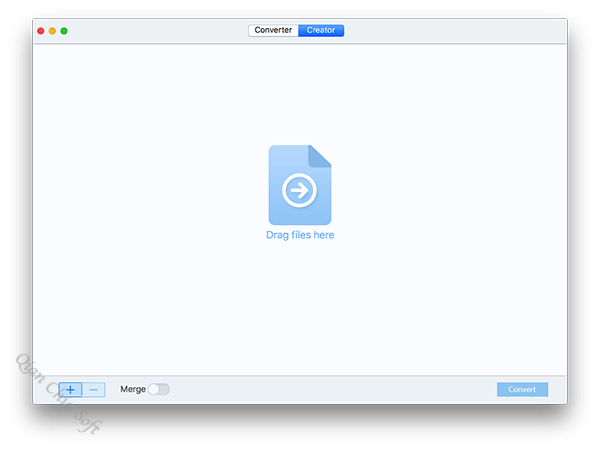Click the yellow minimize window button
This screenshot has width=600, height=450.
click(53, 31)
